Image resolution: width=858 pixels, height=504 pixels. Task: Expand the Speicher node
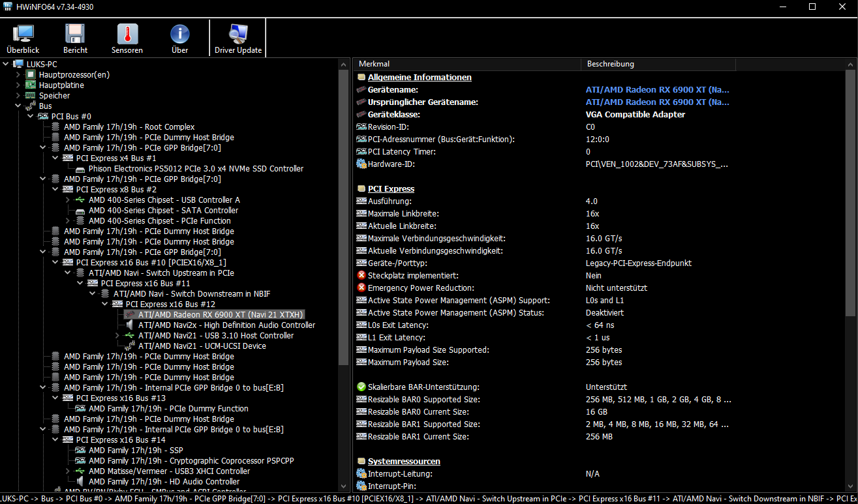[18, 96]
